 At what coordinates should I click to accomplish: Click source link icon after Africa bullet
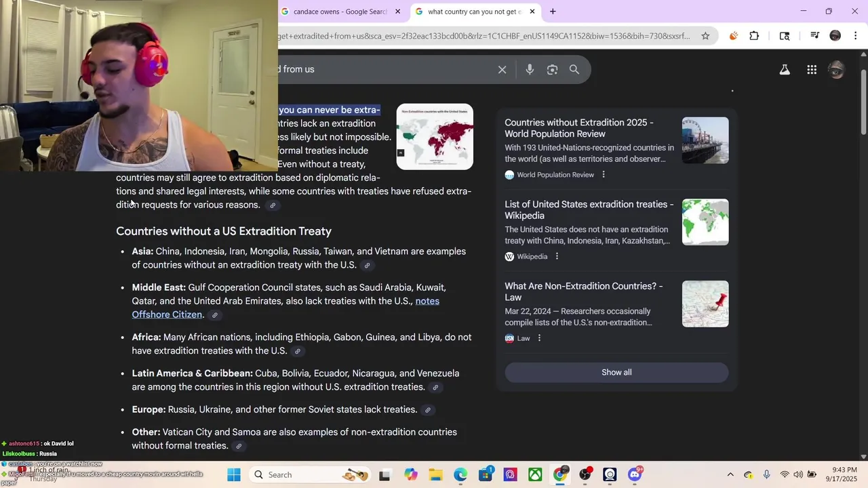[x=297, y=351]
